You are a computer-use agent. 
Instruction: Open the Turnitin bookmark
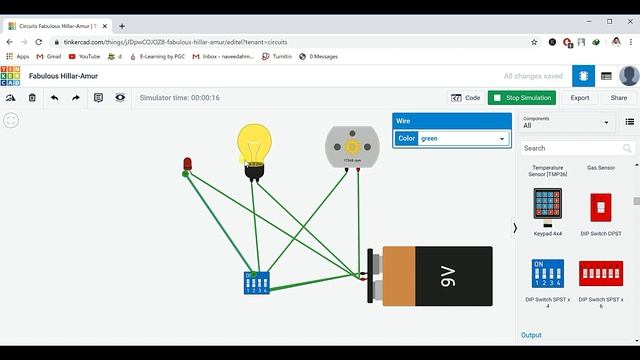tap(277, 57)
